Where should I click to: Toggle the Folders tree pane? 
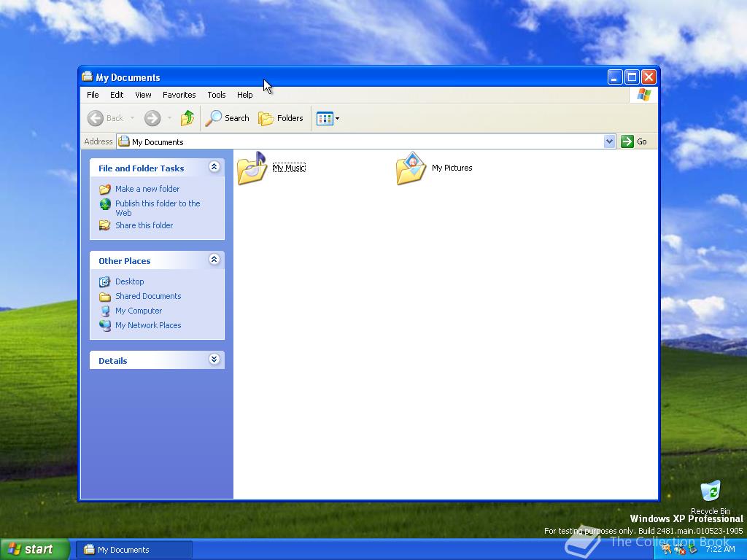[281, 118]
